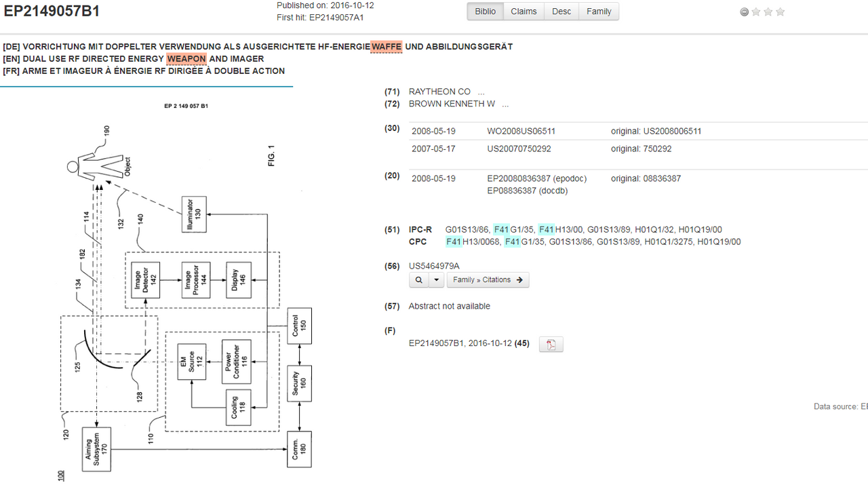This screenshot has width=868, height=504.
Task: Click the highlighted word WEAPON in English title
Action: click(186, 59)
